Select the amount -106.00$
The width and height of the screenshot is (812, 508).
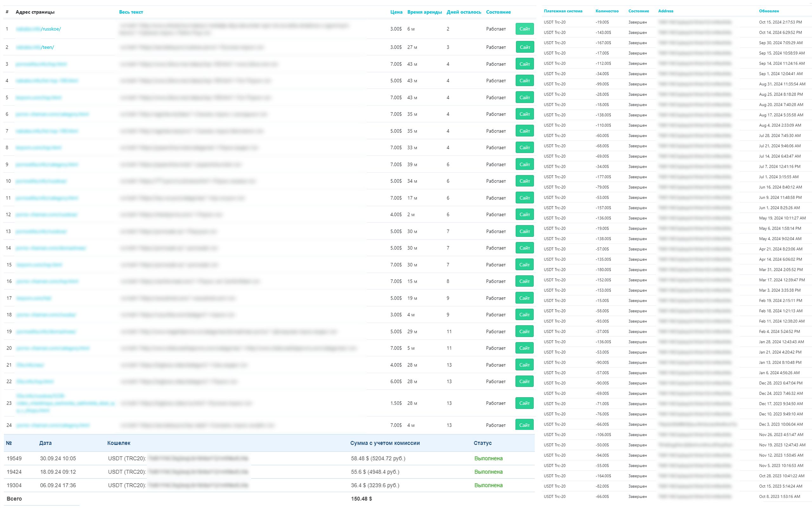603,434
